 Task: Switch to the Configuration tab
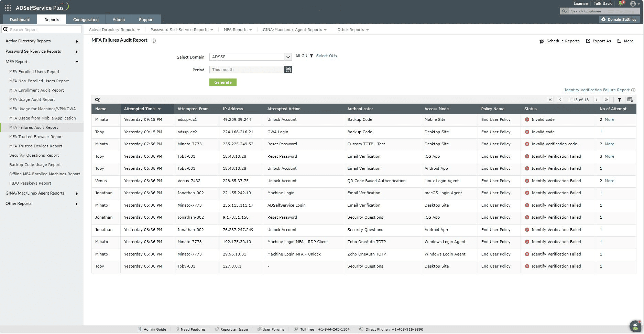click(86, 19)
